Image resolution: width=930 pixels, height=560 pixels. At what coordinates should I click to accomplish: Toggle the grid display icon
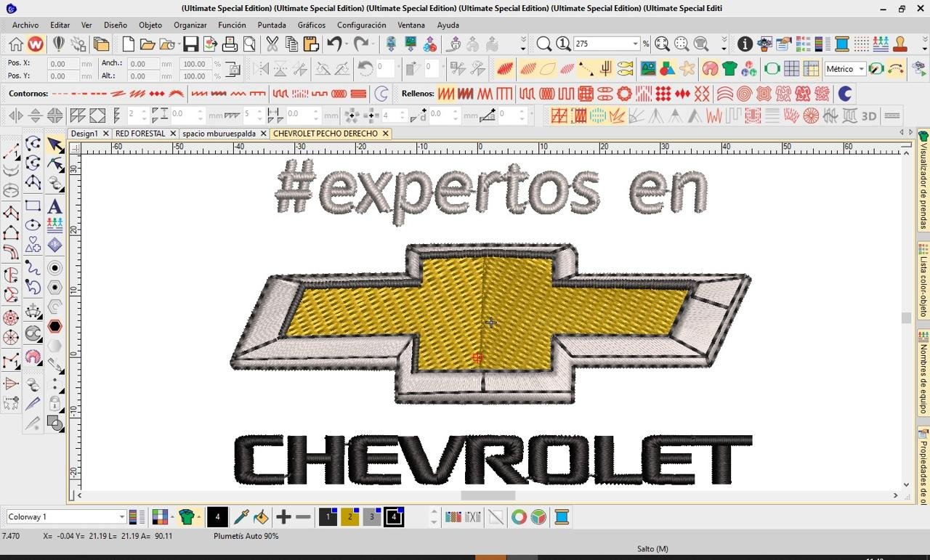(x=791, y=69)
